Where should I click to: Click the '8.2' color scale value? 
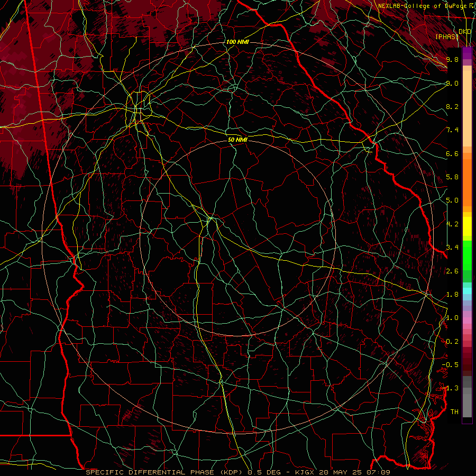pyautogui.click(x=452, y=106)
